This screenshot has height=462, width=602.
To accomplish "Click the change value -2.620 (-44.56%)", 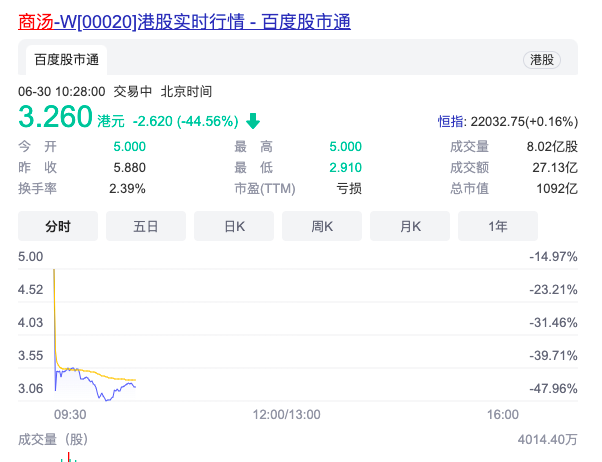I will pyautogui.click(x=185, y=121).
